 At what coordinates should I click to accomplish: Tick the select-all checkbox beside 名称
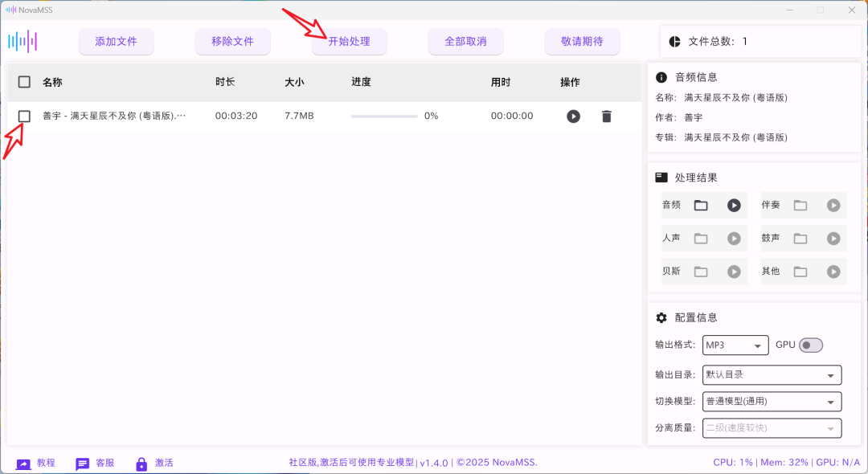24,82
